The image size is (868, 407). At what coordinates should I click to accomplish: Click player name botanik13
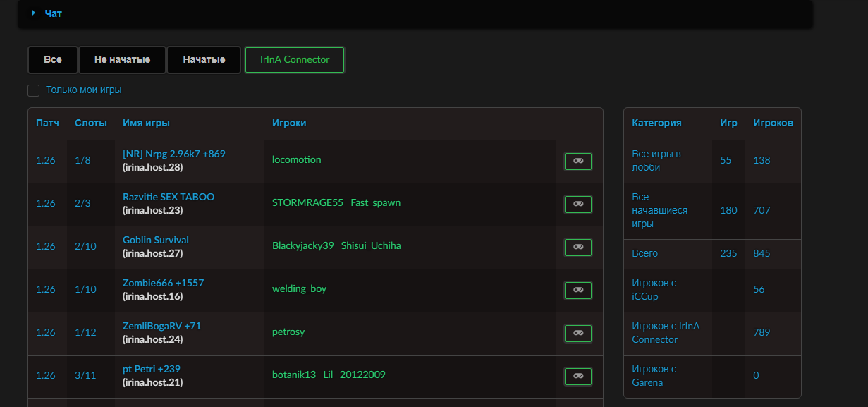tap(294, 375)
